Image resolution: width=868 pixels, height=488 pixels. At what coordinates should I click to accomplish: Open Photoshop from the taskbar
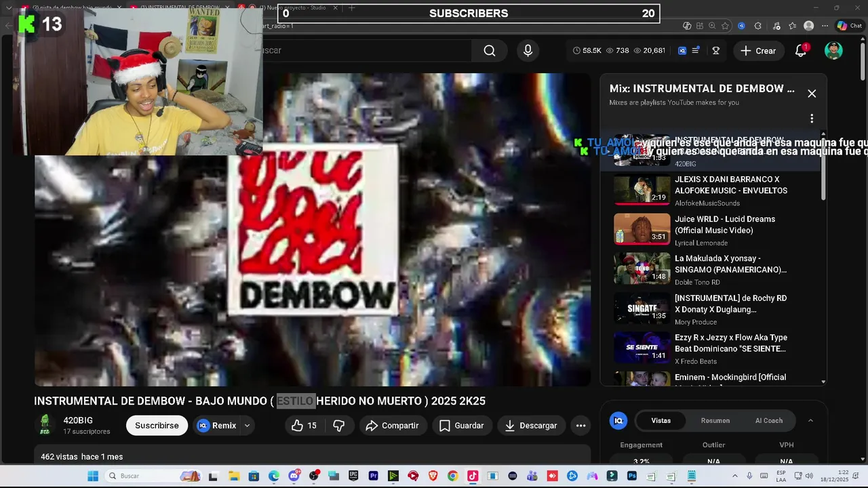pyautogui.click(x=632, y=476)
